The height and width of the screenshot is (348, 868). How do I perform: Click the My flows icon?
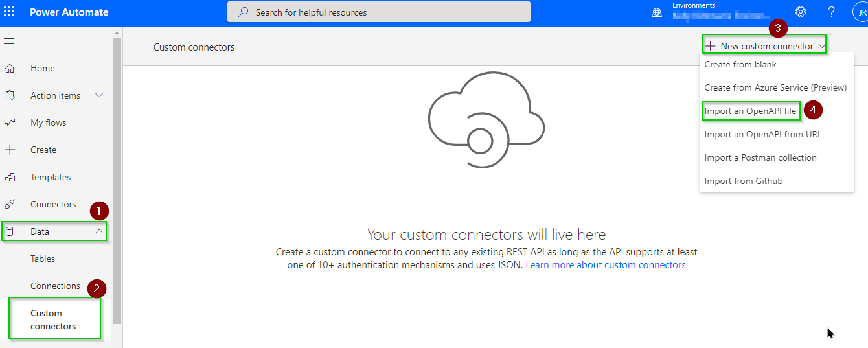[x=10, y=122]
